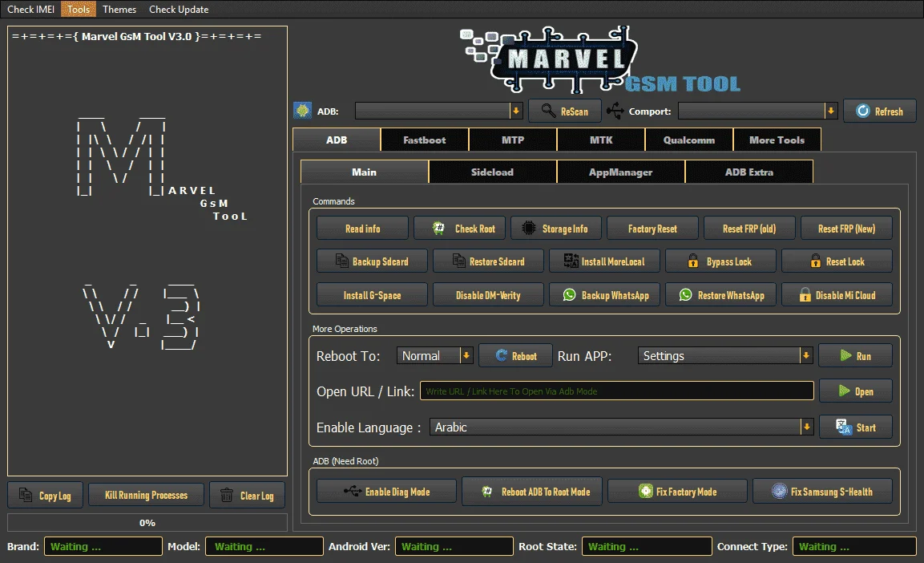The height and width of the screenshot is (563, 924).
Task: Click the Check Root hash icon
Action: point(438,228)
